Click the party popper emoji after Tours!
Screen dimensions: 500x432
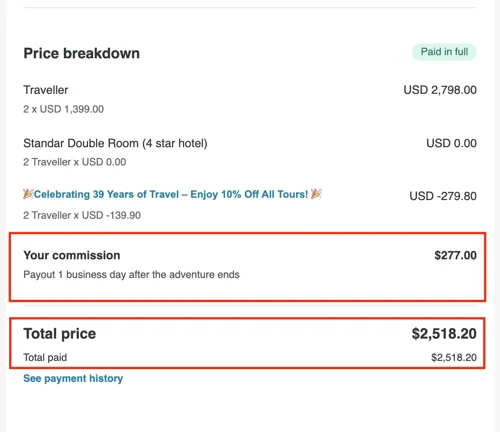click(x=316, y=194)
